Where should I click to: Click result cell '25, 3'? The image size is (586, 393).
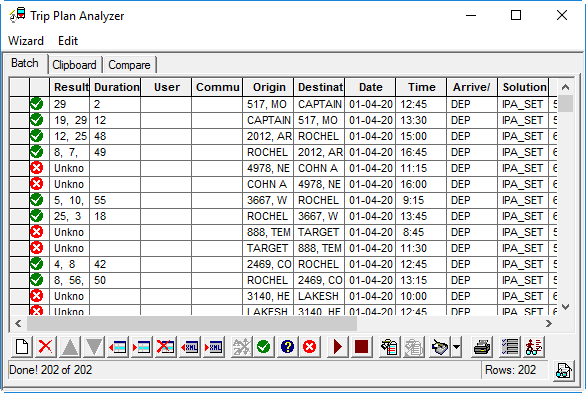[70, 216]
